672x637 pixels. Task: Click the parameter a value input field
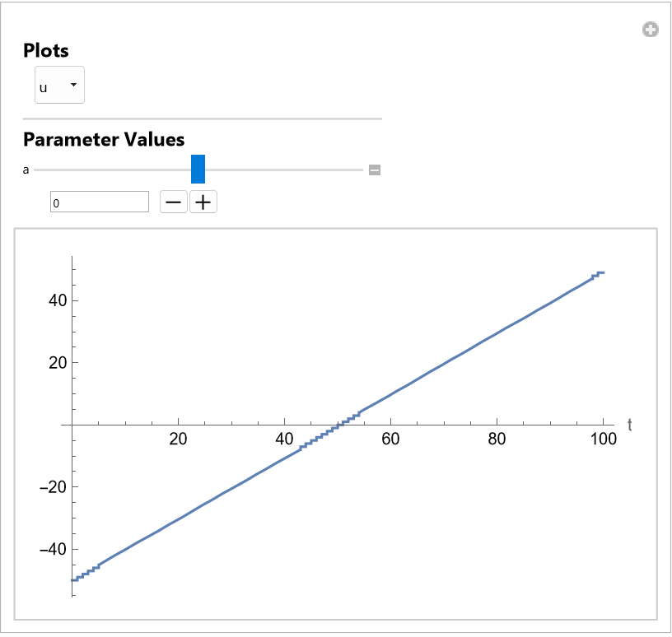coord(100,202)
